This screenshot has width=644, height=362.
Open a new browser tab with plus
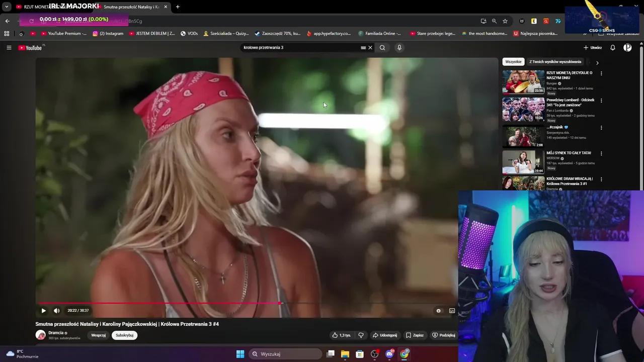[178, 7]
